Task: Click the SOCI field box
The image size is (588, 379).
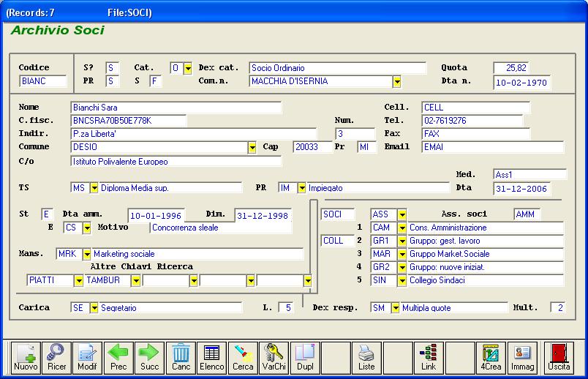Action: tap(337, 214)
